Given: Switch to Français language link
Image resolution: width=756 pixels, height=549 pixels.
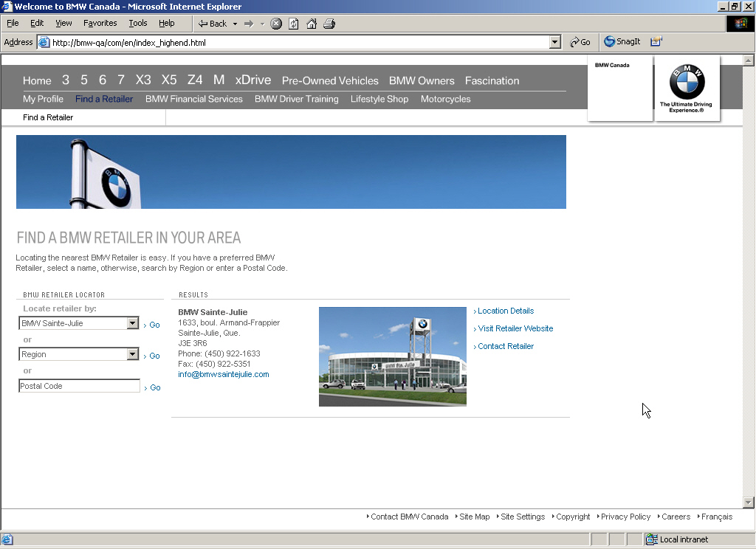Looking at the screenshot, I should (x=715, y=517).
